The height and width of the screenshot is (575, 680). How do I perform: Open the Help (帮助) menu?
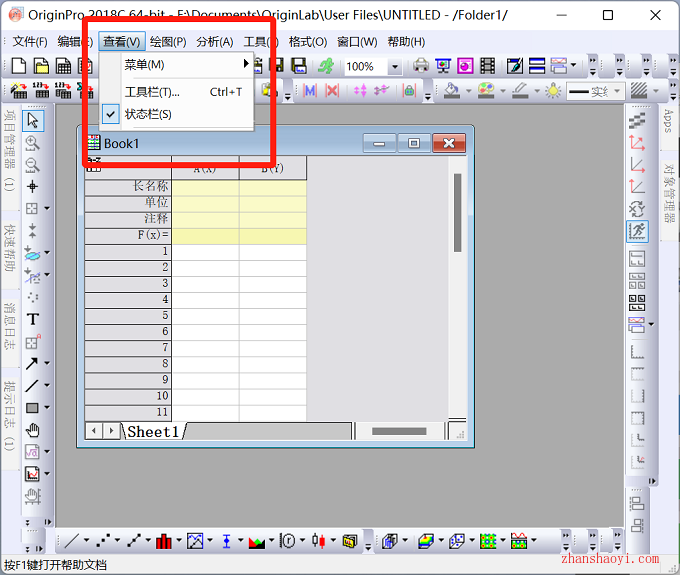click(406, 42)
